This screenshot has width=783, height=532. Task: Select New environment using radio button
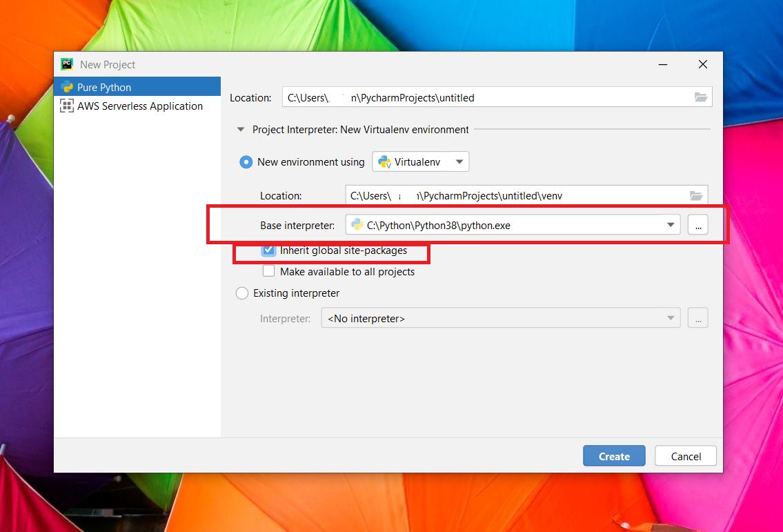click(246, 162)
